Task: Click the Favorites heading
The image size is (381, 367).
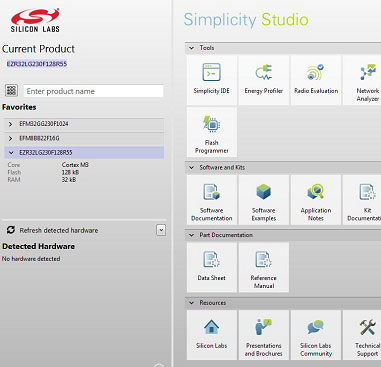Action: pyautogui.click(x=19, y=107)
